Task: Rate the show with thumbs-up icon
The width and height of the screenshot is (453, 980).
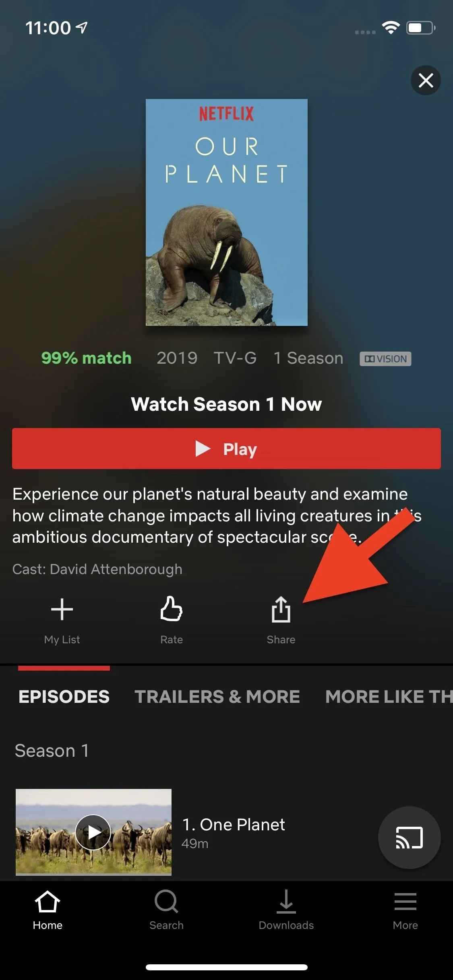Action: [172, 609]
